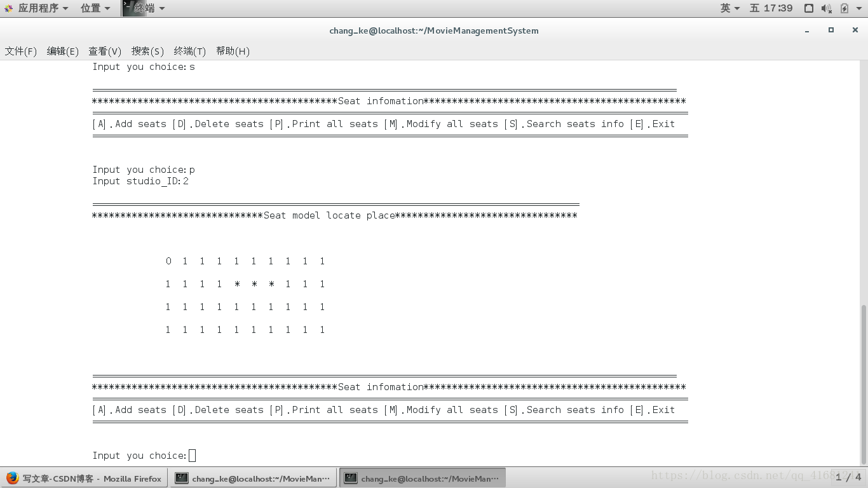Click the 0 in the seat grid
This screenshot has width=868, height=488.
point(168,261)
